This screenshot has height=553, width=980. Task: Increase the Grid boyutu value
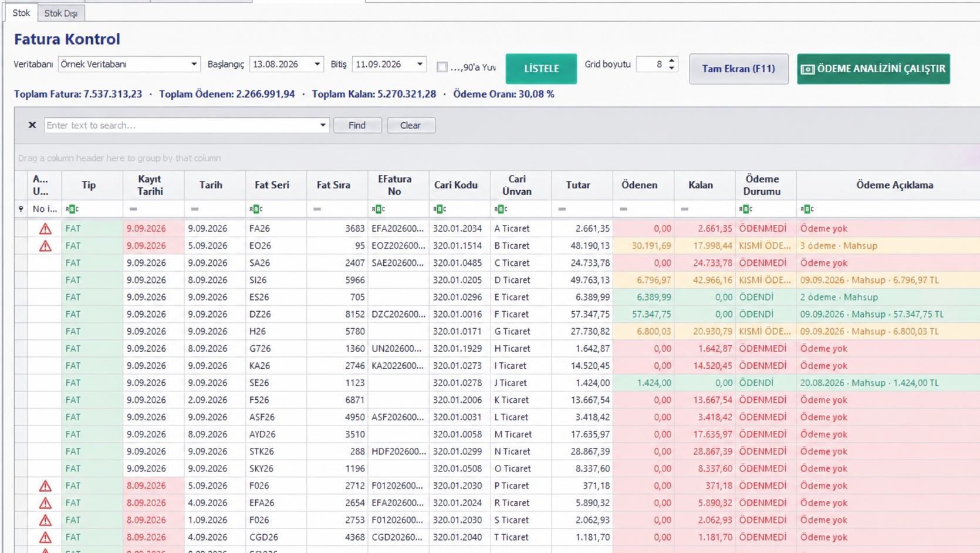click(x=672, y=60)
